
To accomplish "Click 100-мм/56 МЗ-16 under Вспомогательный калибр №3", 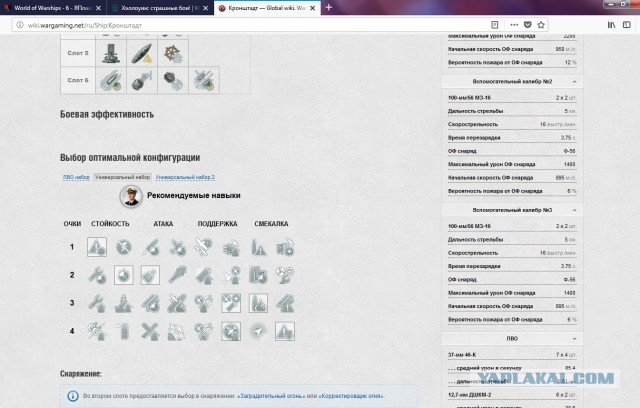I will click(469, 226).
